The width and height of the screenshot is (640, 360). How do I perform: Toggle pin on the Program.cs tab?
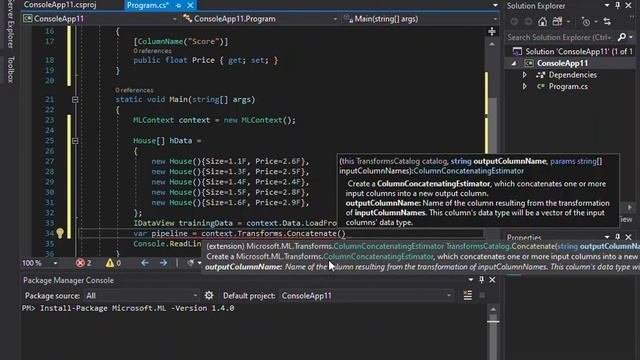[178, 6]
